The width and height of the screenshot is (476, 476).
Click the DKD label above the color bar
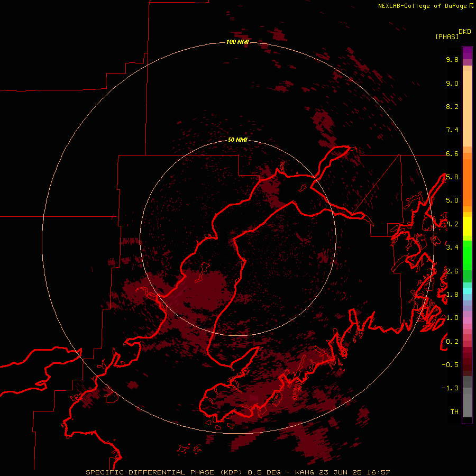coord(464,32)
